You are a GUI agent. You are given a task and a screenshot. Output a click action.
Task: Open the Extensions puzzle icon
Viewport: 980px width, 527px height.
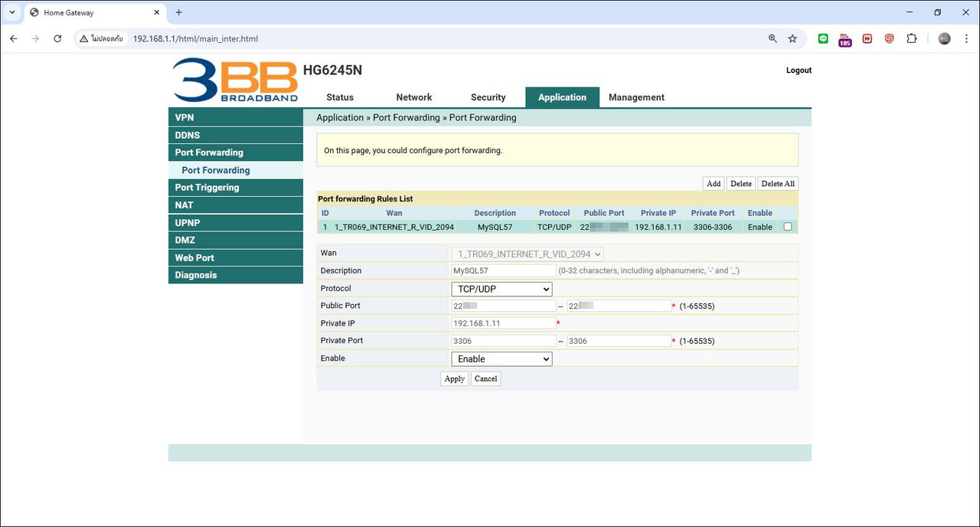click(x=911, y=38)
